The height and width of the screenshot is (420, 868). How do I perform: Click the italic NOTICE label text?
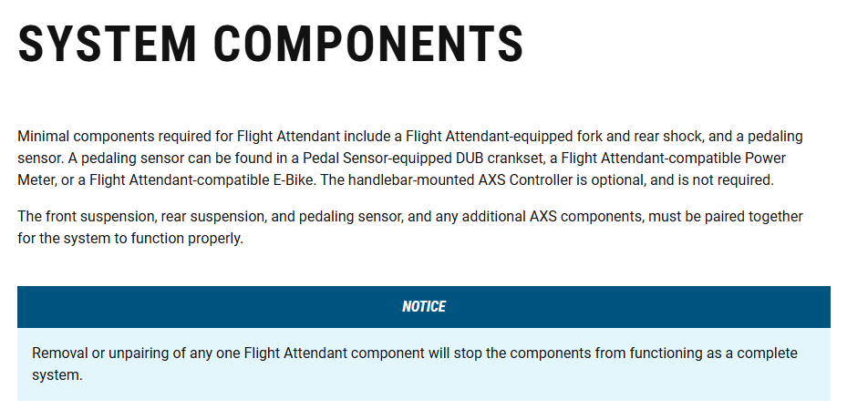424,307
